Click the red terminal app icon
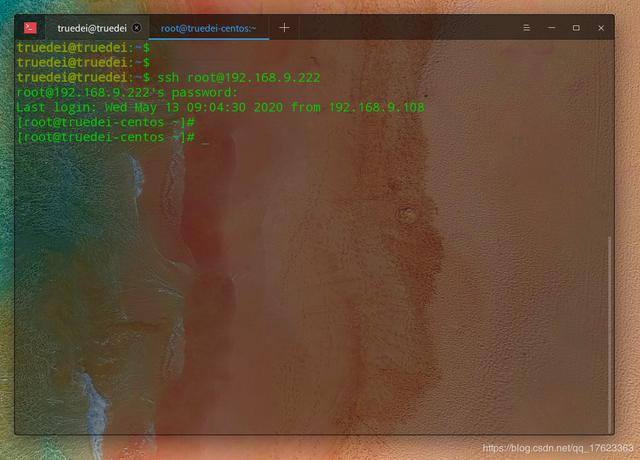Screen dimensions: 640x460 (30, 28)
